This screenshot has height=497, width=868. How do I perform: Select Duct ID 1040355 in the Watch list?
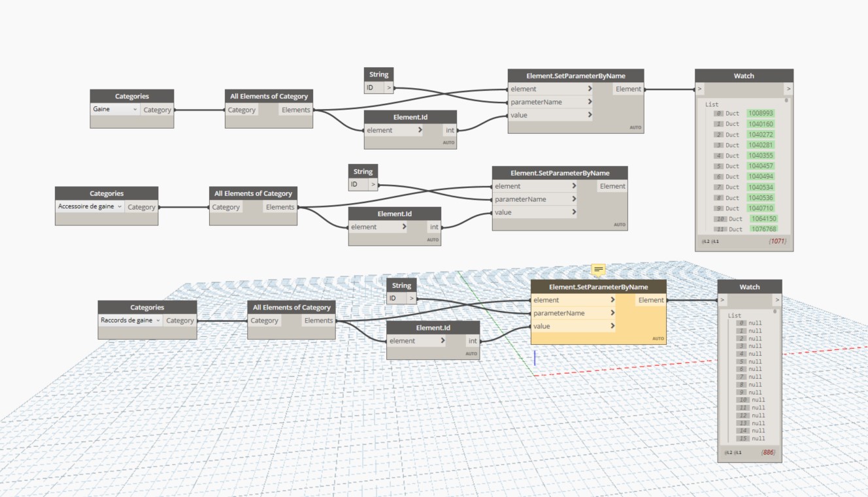tap(761, 155)
